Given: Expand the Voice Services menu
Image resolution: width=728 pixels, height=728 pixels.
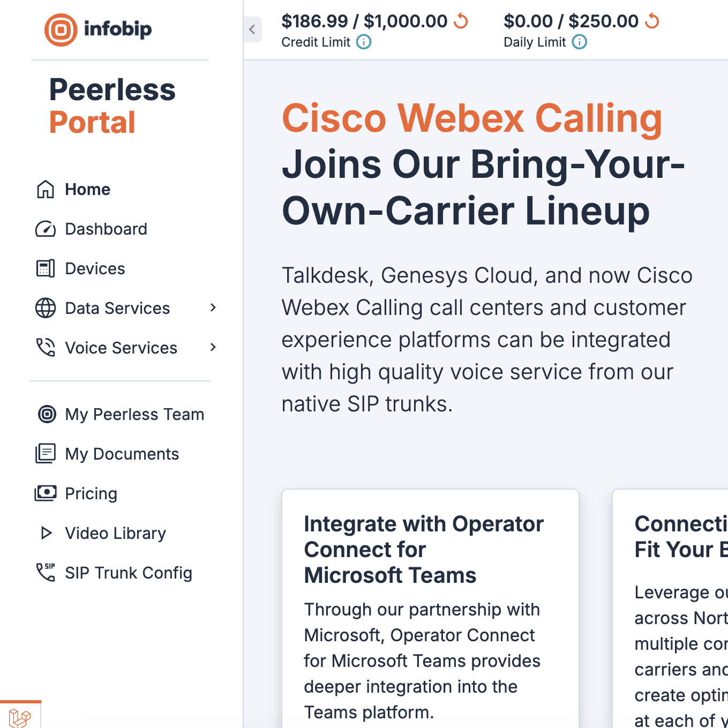Looking at the screenshot, I should [x=213, y=347].
